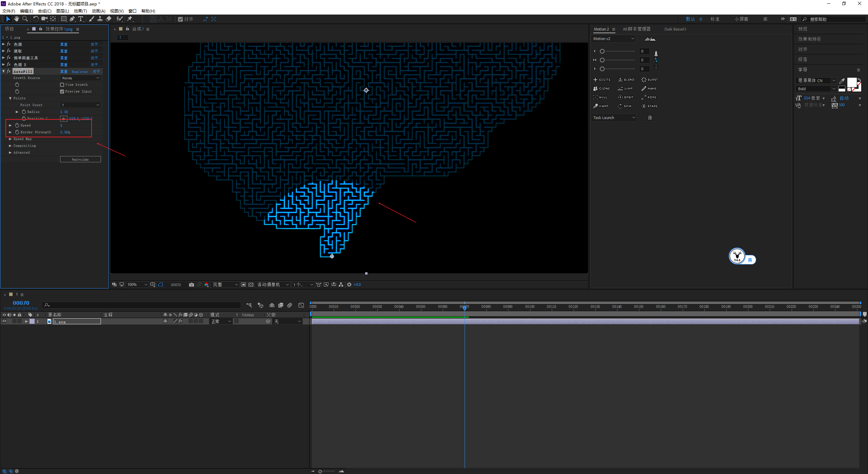The height and width of the screenshot is (474, 868).
Task: Select the Roto Brush tool
Action: 119,19
